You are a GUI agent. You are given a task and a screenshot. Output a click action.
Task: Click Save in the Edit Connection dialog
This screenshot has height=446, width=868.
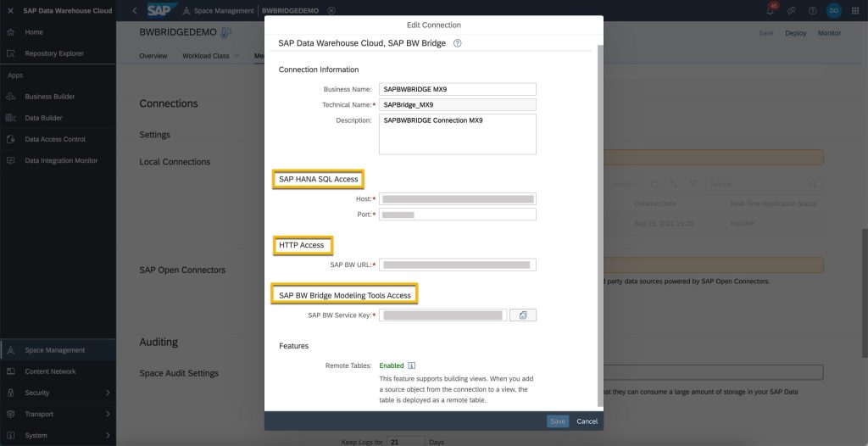558,421
